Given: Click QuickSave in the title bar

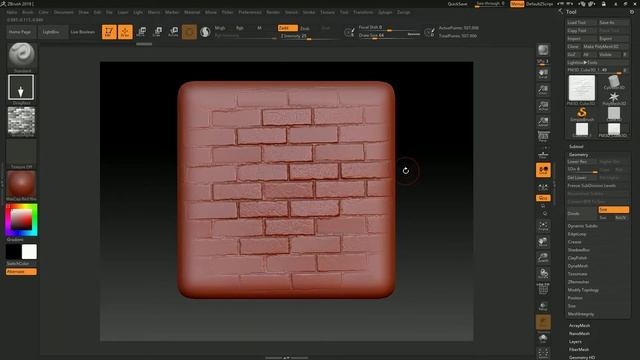Looking at the screenshot, I should pos(457,4).
